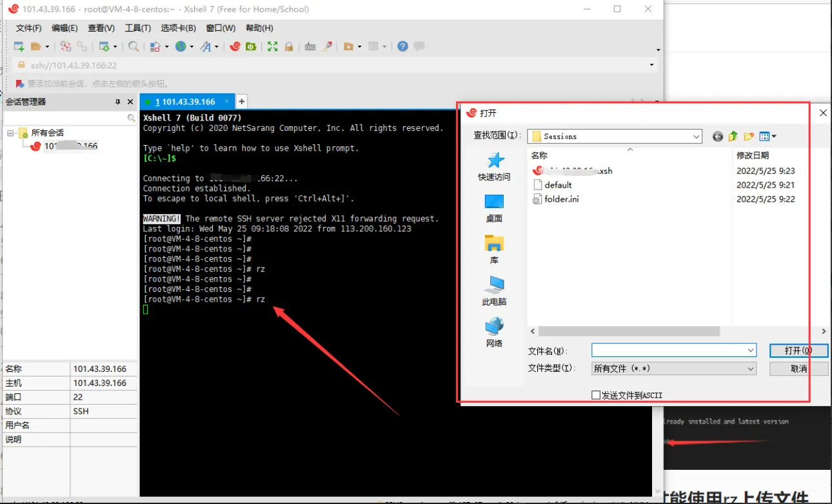The height and width of the screenshot is (504, 832).
Task: Click the Disconnect toolbar icon in Xshell
Action: point(66,46)
